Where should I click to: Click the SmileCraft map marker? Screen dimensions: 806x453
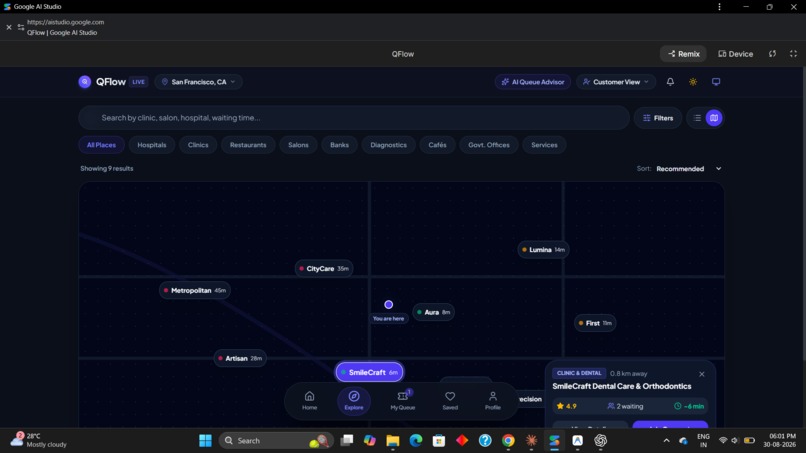[x=370, y=372]
